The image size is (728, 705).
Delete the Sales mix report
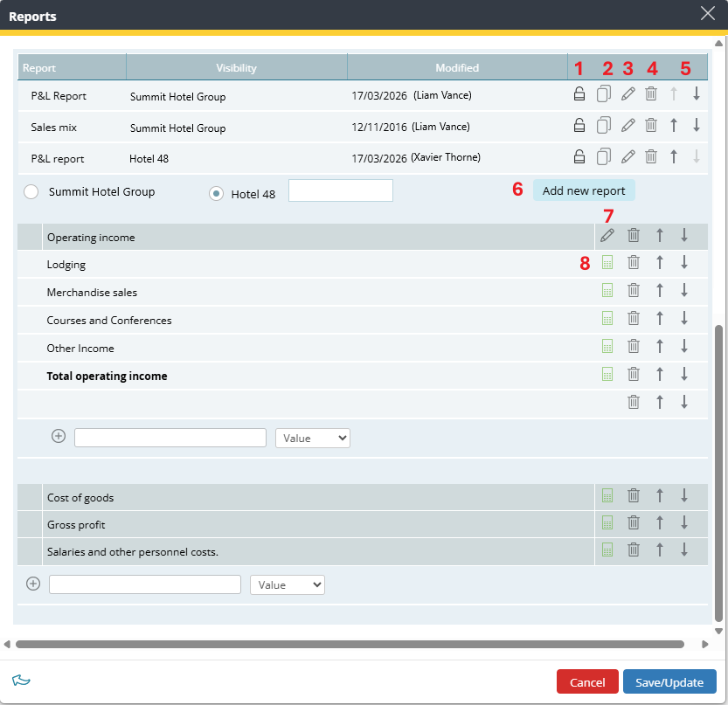pyautogui.click(x=651, y=125)
